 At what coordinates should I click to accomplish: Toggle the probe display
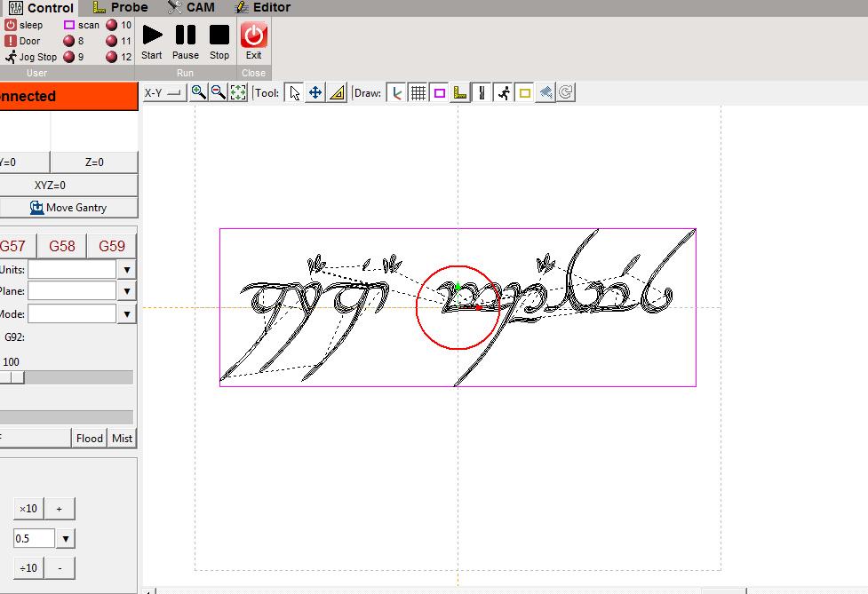pyautogui.click(x=460, y=93)
